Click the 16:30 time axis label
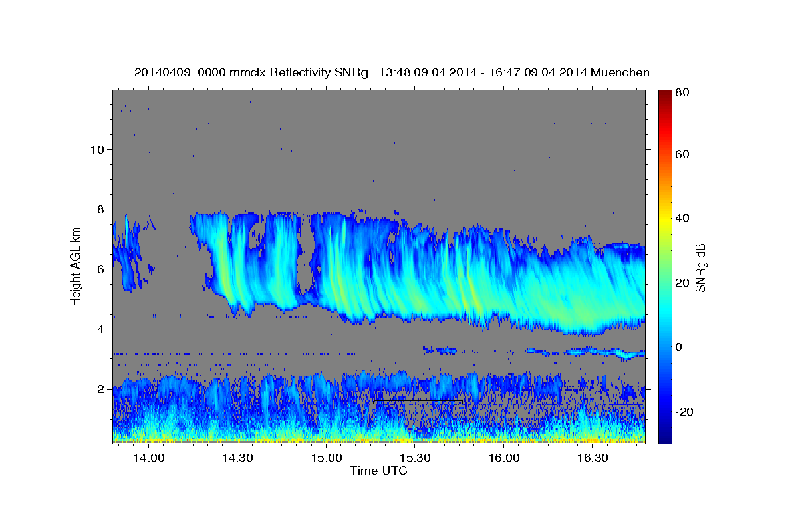This screenshot has height=532, width=798. (x=593, y=458)
